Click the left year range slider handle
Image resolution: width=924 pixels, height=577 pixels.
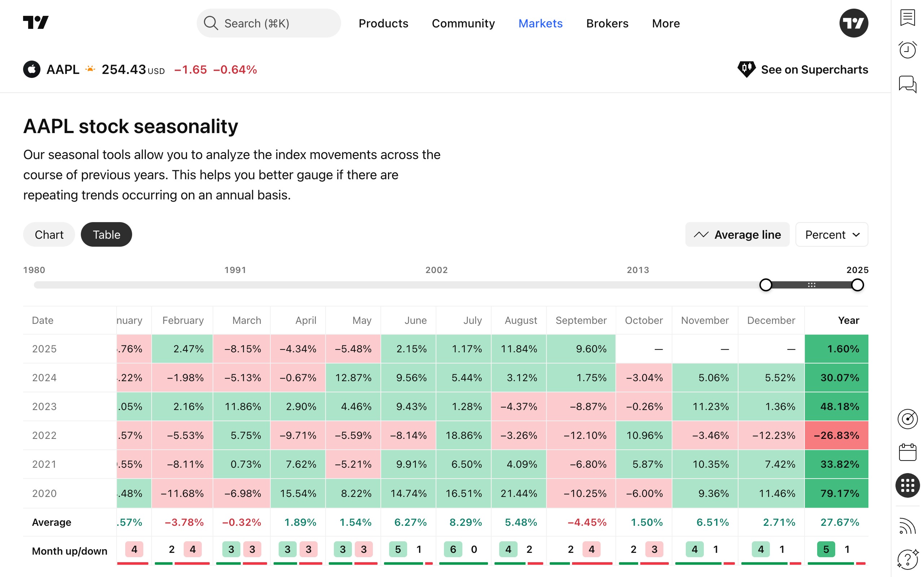(x=766, y=285)
